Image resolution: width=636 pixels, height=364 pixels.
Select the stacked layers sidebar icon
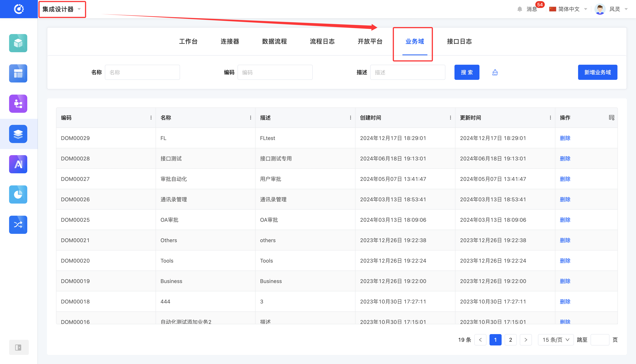tap(18, 134)
